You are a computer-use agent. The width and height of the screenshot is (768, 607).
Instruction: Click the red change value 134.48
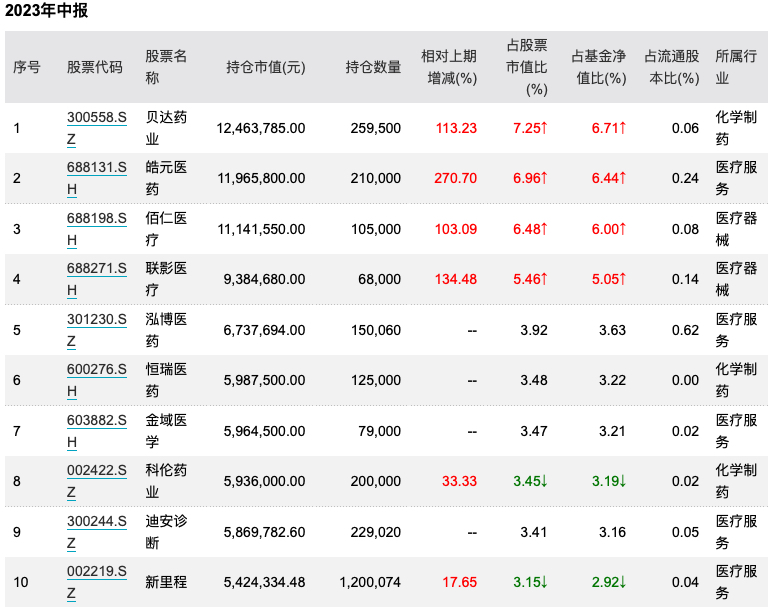click(456, 279)
